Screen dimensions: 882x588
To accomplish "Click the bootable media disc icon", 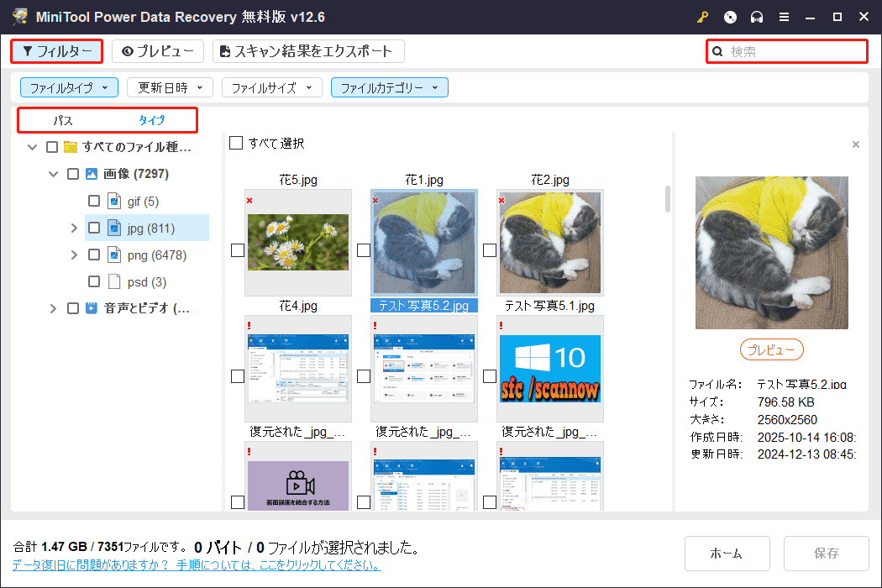I will coord(730,17).
